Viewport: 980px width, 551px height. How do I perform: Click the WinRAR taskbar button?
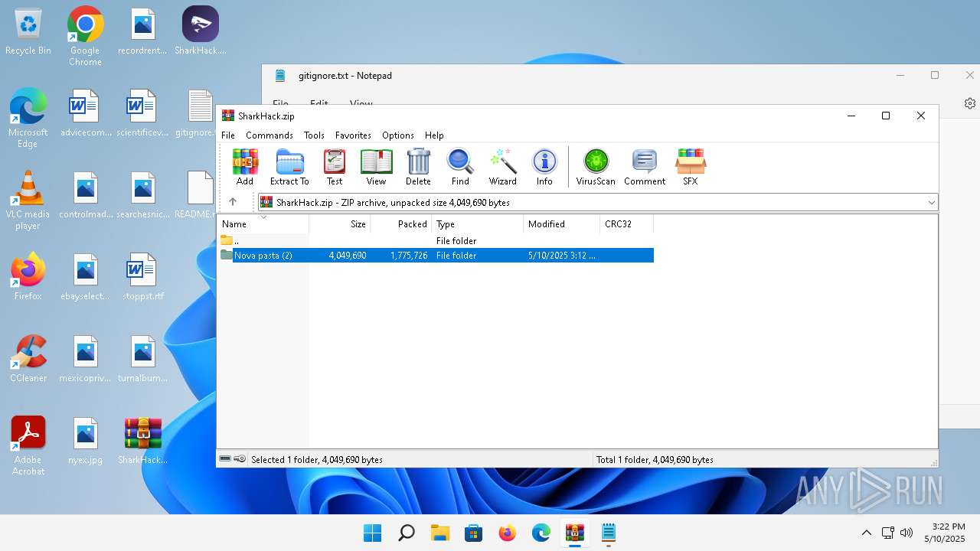(x=575, y=533)
